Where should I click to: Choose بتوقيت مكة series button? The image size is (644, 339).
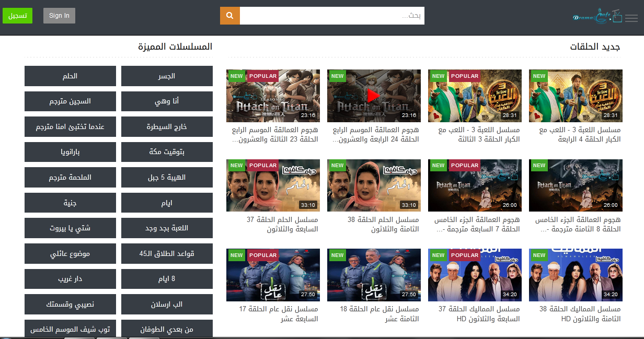click(x=167, y=152)
